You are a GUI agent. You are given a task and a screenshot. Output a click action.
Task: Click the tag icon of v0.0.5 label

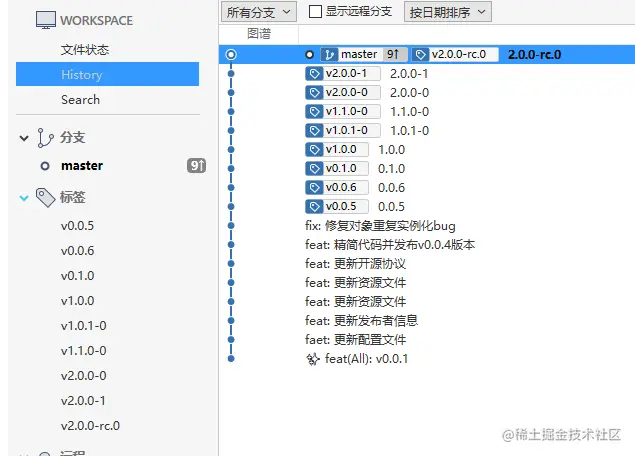click(314, 207)
